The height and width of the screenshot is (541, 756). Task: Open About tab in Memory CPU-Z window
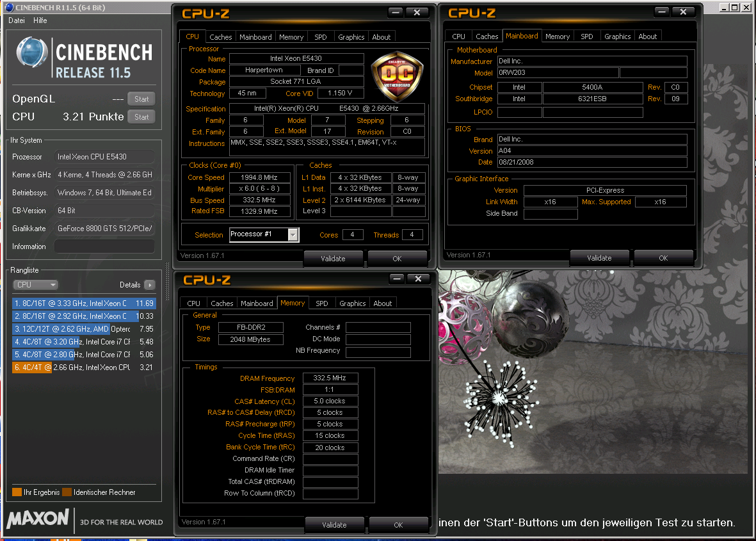click(382, 303)
